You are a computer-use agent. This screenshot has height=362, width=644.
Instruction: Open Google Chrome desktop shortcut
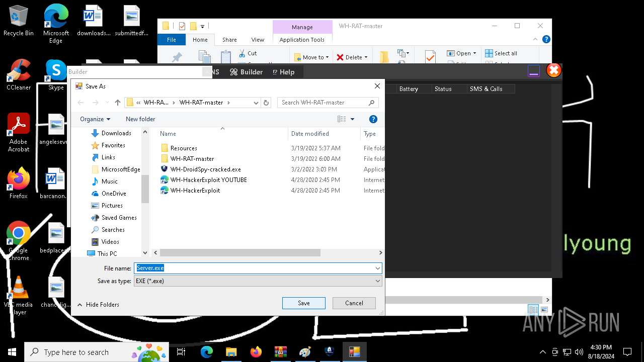click(18, 241)
